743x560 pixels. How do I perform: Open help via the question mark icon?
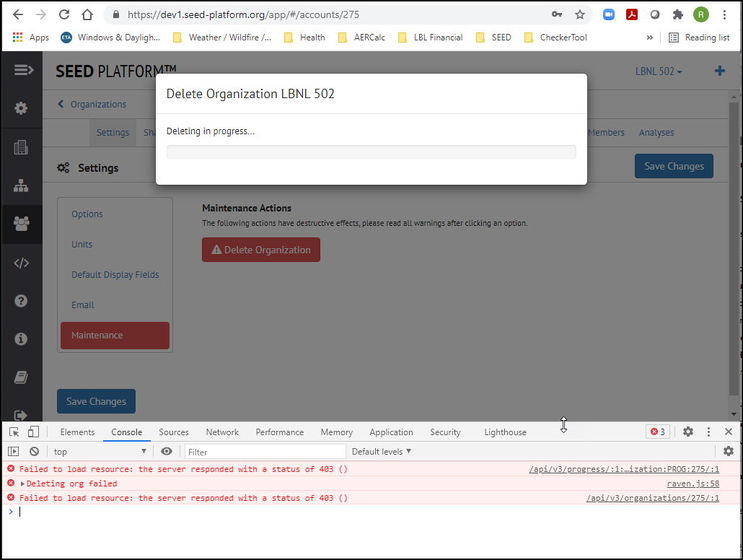click(x=22, y=300)
